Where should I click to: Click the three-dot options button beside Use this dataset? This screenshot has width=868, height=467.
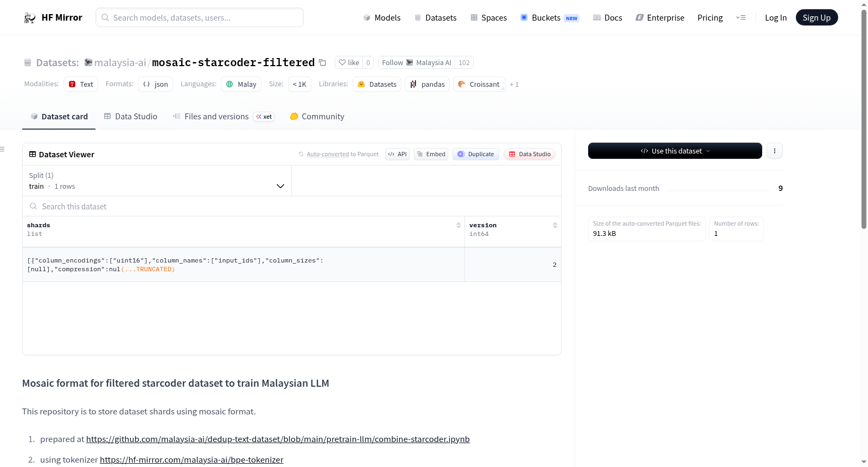(775, 151)
